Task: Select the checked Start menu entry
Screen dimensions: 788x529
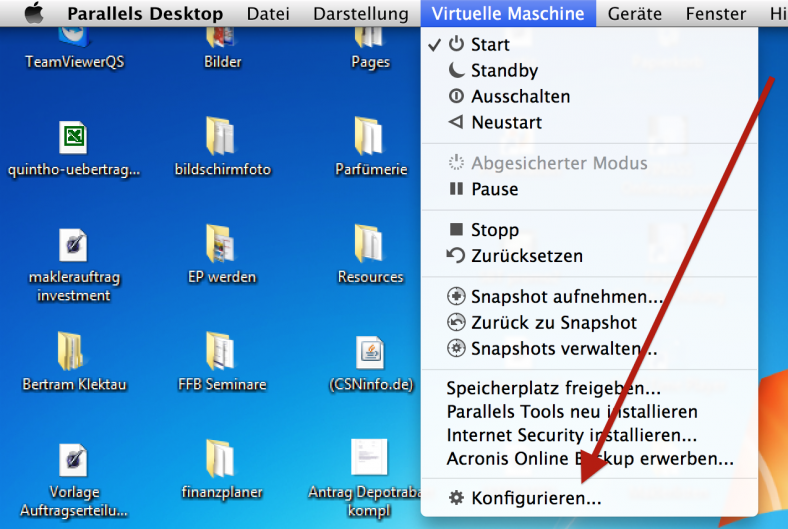Action: 589,44
